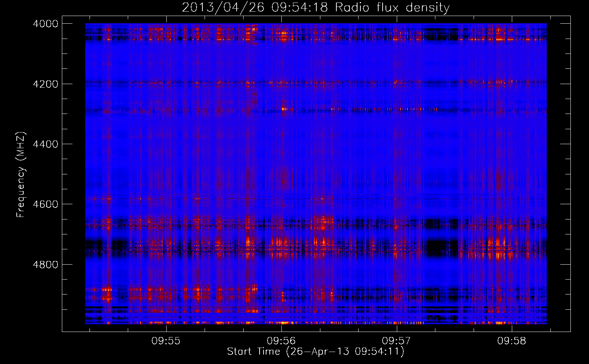Click the 4200 frequency axis label
The height and width of the screenshot is (364, 589).
(x=46, y=84)
